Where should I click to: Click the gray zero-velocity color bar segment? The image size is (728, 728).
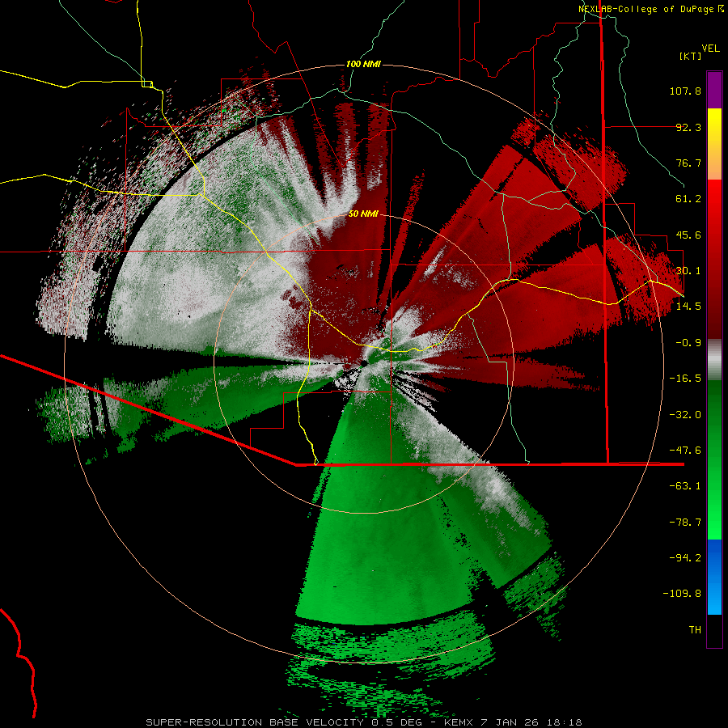click(714, 360)
